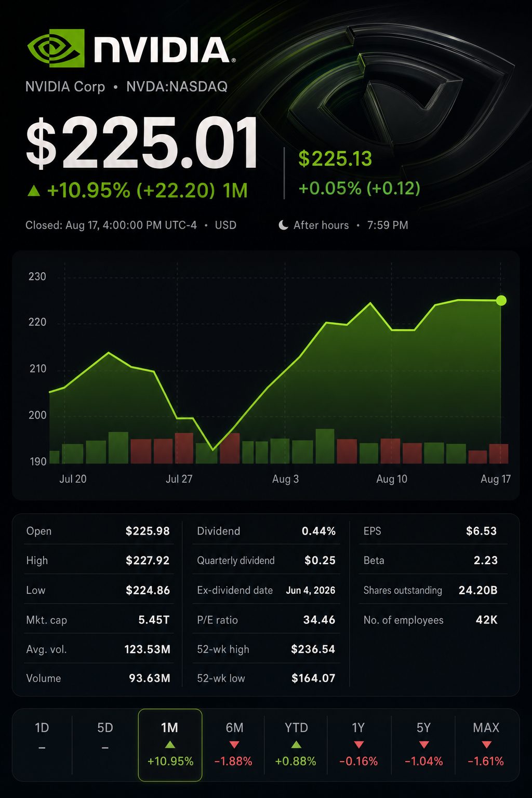Click the Aug 10 date label on chart
Screen dimensions: 532x798
tap(392, 479)
